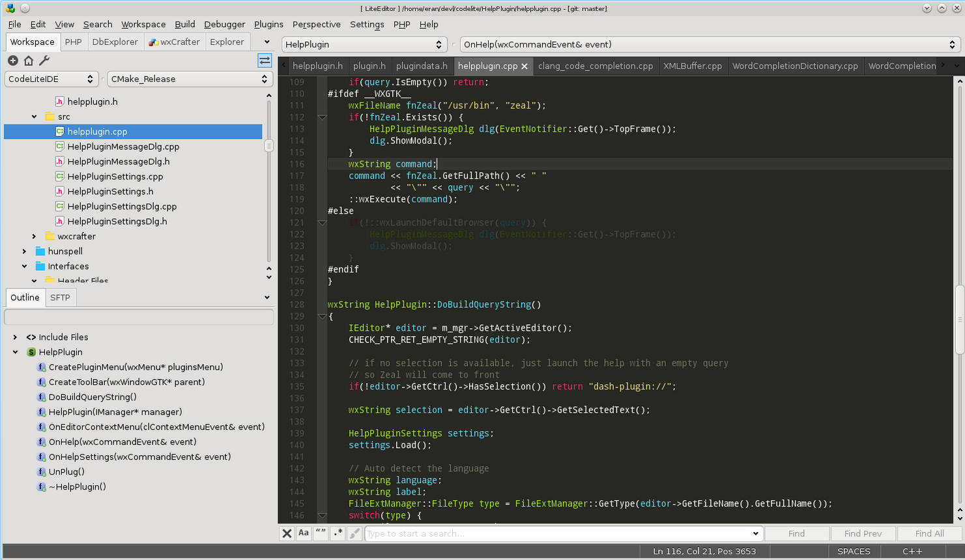
Task: Open the OnHelp function navigation dropdown
Action: [710, 44]
